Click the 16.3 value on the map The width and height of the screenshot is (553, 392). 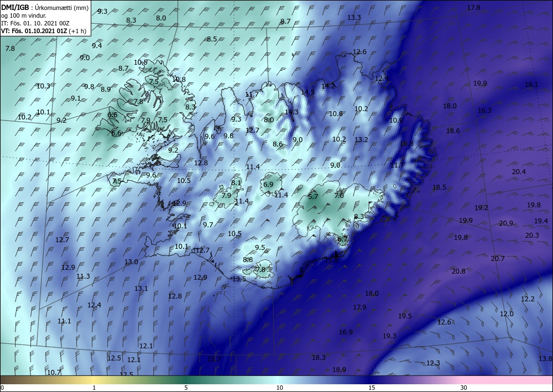(x=484, y=111)
